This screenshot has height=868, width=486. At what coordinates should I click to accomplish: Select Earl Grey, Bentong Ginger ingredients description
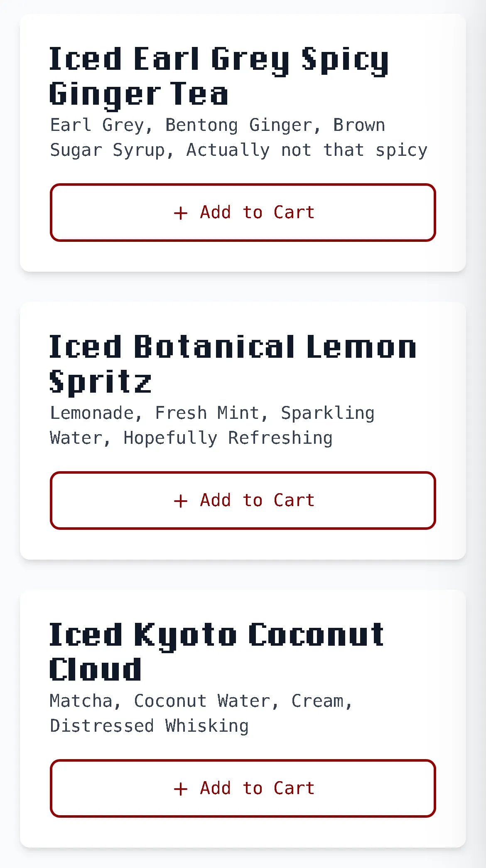(x=239, y=138)
